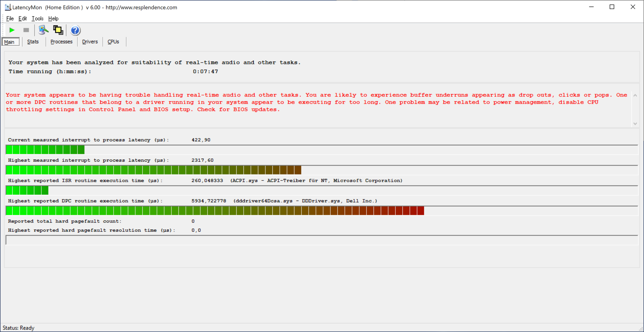Click the red warning message text
644x332 pixels.
click(317, 102)
